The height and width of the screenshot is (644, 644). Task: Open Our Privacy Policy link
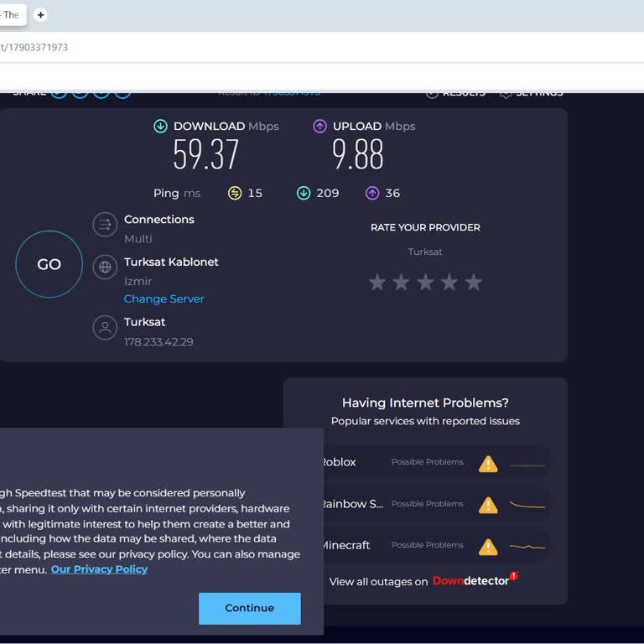pos(99,569)
